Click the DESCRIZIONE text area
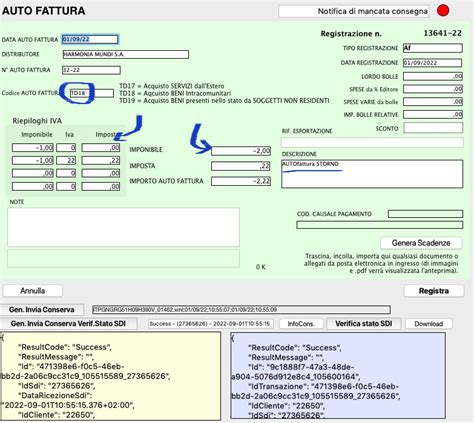This screenshot has height=423, width=474. [x=372, y=174]
